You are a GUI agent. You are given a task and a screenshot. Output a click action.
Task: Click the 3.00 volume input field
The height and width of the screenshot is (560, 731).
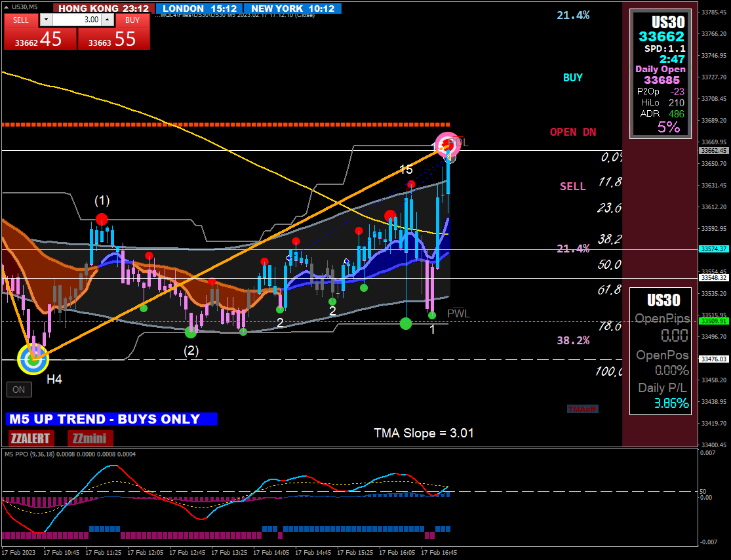(x=77, y=20)
